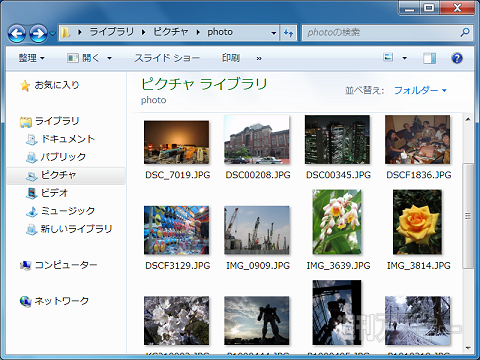The width and height of the screenshot is (480, 360).
Task: Select ネットワーク in navigation pane
Action: 61,301
